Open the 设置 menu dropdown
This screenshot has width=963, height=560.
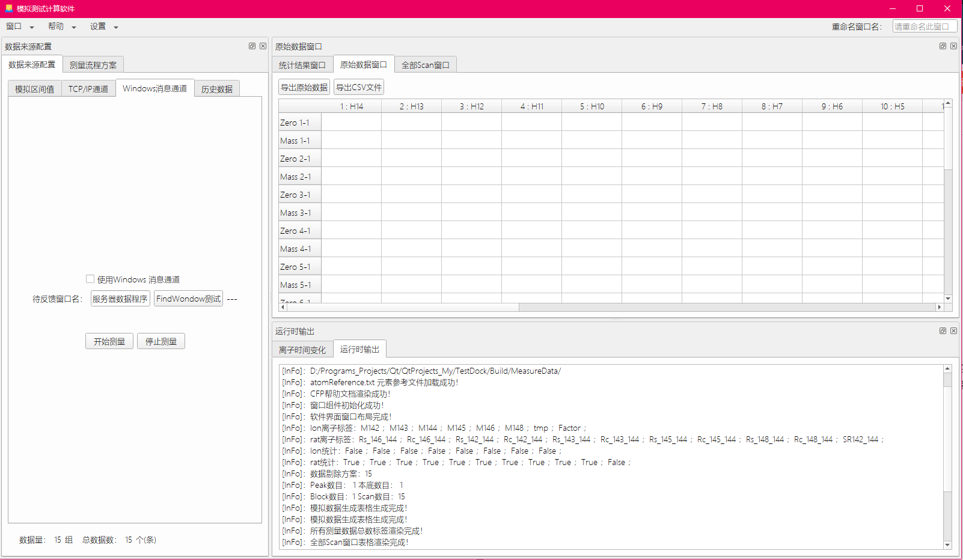point(101,26)
